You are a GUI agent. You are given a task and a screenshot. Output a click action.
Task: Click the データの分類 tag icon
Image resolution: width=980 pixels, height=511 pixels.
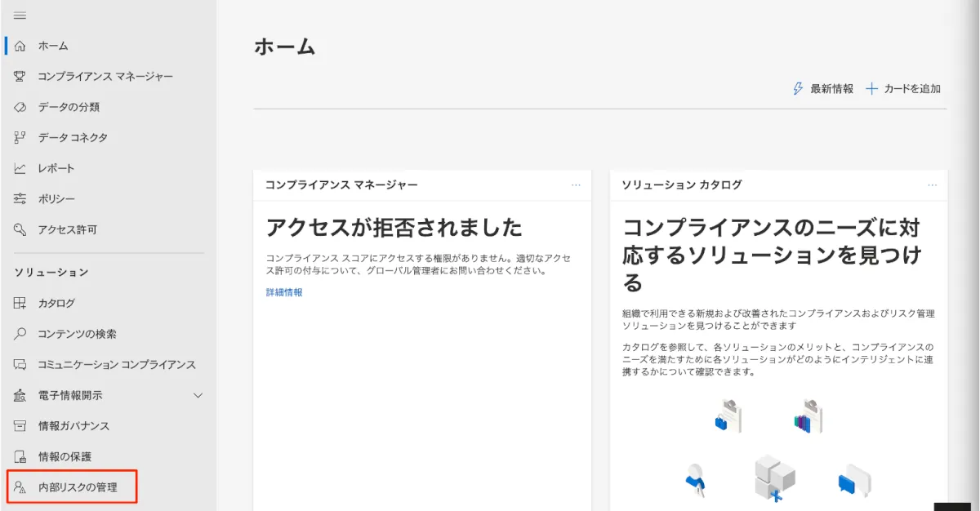coord(20,107)
